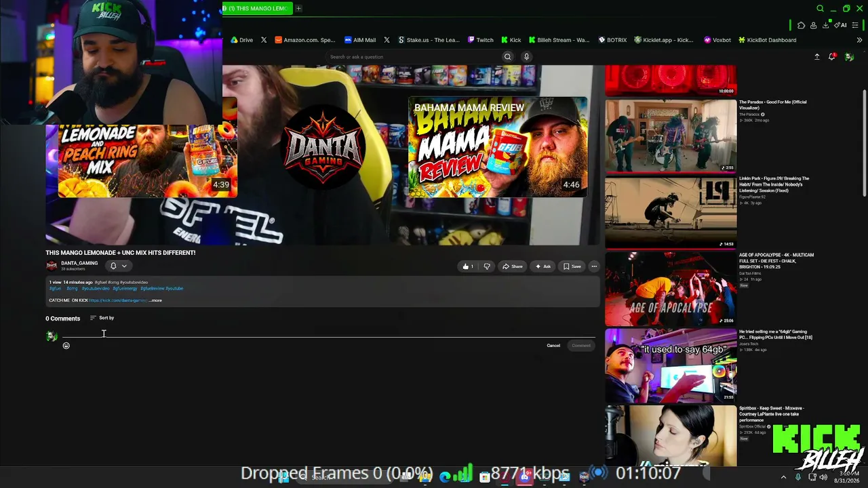
Task: Open the Kicklet.app bookmark
Action: 664,40
